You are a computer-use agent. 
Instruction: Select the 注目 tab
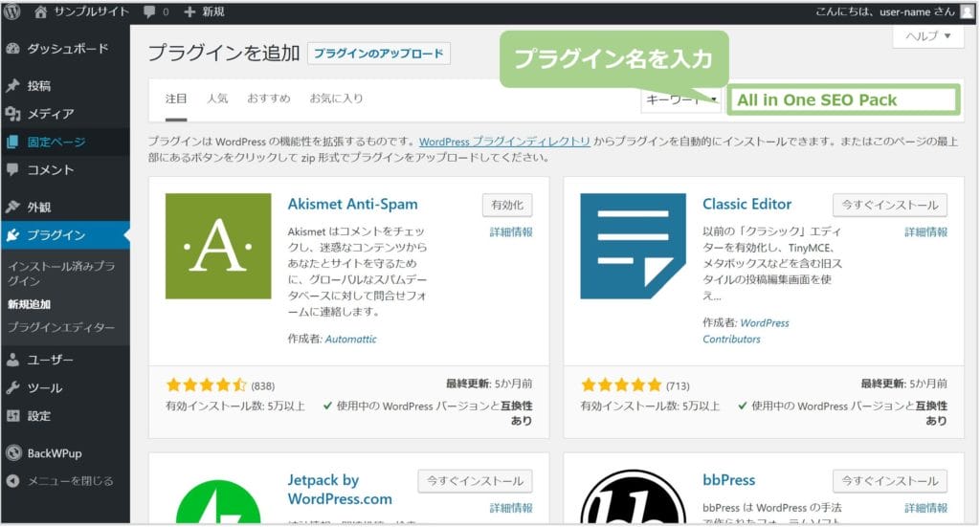(x=176, y=99)
